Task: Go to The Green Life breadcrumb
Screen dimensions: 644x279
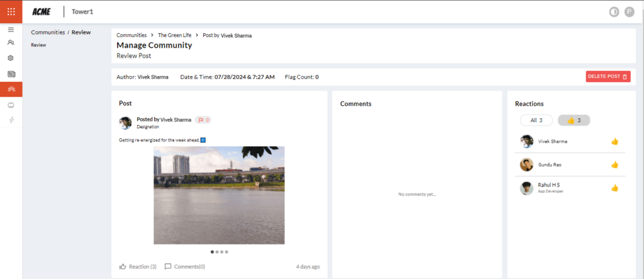Action: tap(174, 35)
